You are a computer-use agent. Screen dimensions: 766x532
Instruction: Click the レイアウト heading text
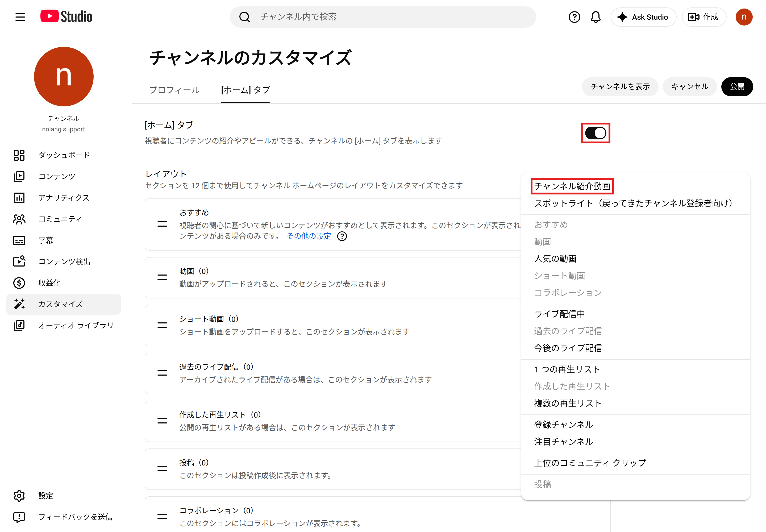click(x=166, y=174)
